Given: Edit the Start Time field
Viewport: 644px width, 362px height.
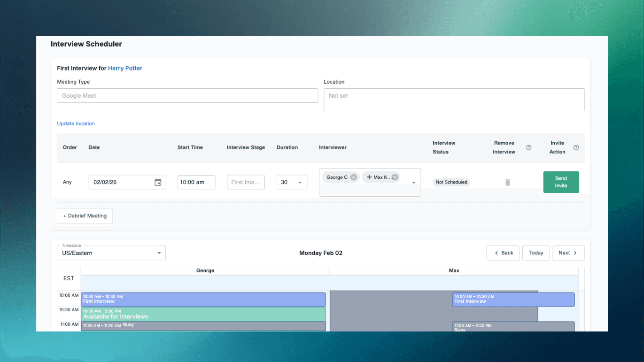Looking at the screenshot, I should [x=196, y=182].
